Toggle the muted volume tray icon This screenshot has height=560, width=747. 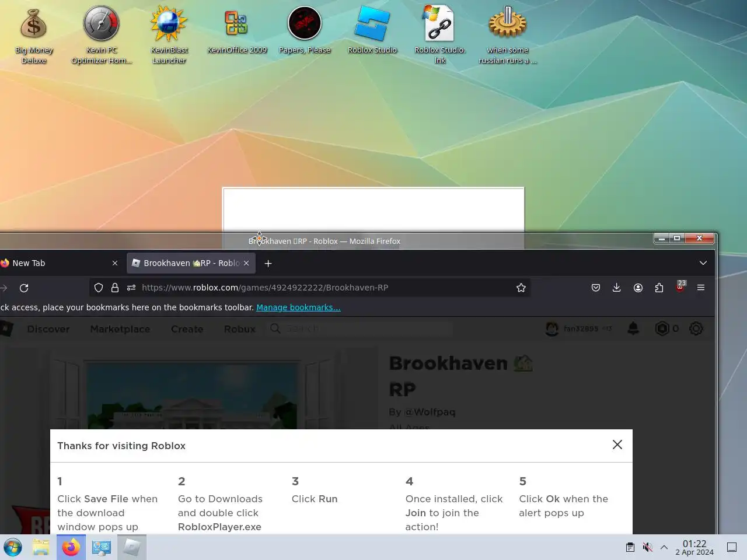tap(647, 547)
